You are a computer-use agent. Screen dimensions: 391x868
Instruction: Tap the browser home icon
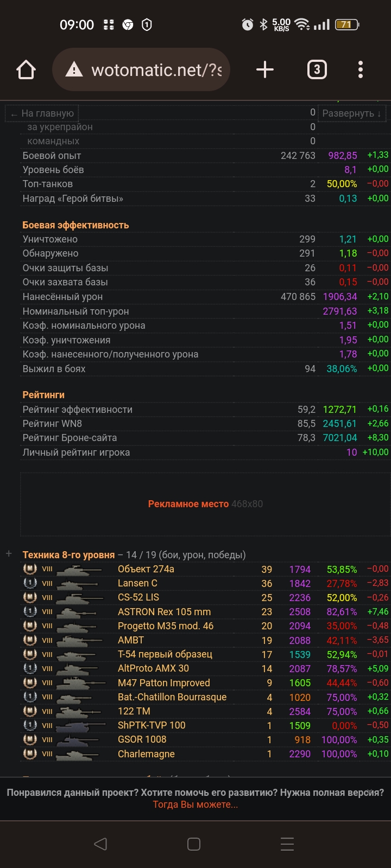[x=26, y=70]
